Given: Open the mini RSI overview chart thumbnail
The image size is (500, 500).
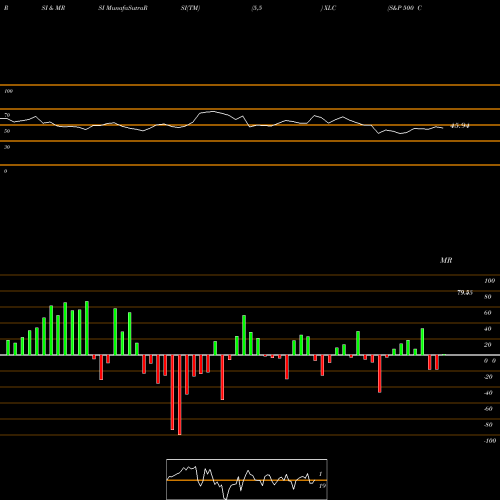Looking at the screenshot, I should [247, 479].
